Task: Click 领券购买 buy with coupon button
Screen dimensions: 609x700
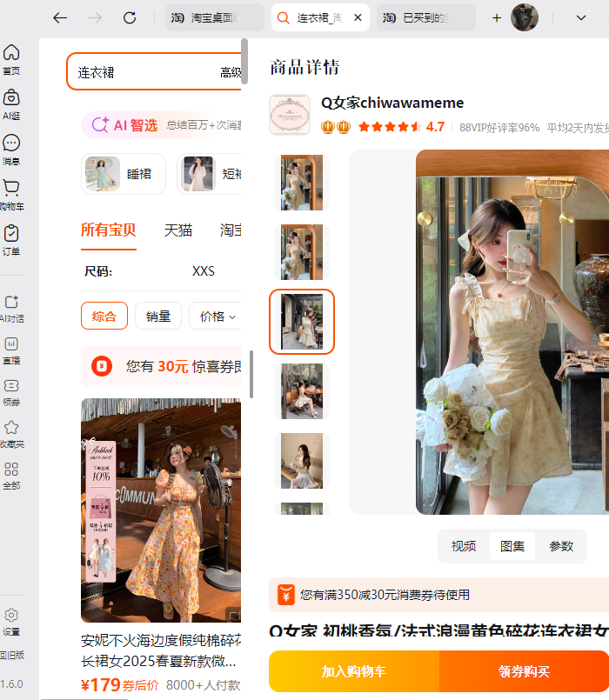Action: 524,671
